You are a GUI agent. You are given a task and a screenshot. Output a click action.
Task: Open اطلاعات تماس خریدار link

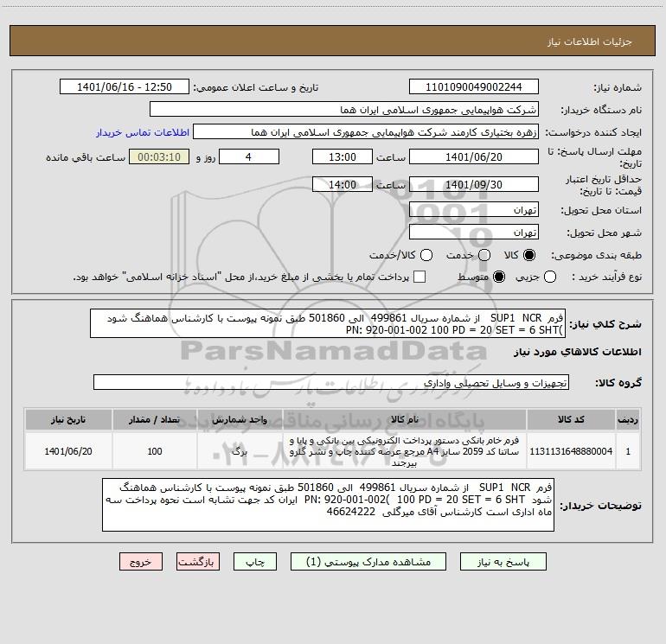point(143,132)
